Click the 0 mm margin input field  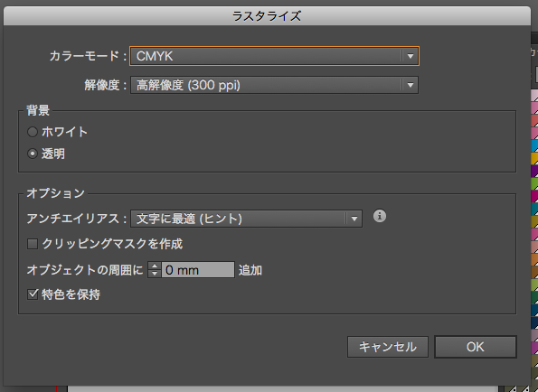point(198,270)
